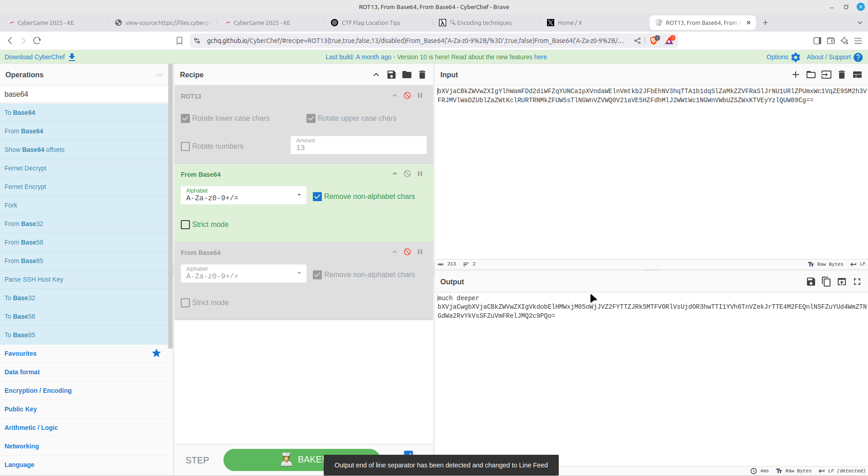Expand the Encryption / Encoding category
Screen dimensions: 868x476
pos(38,391)
